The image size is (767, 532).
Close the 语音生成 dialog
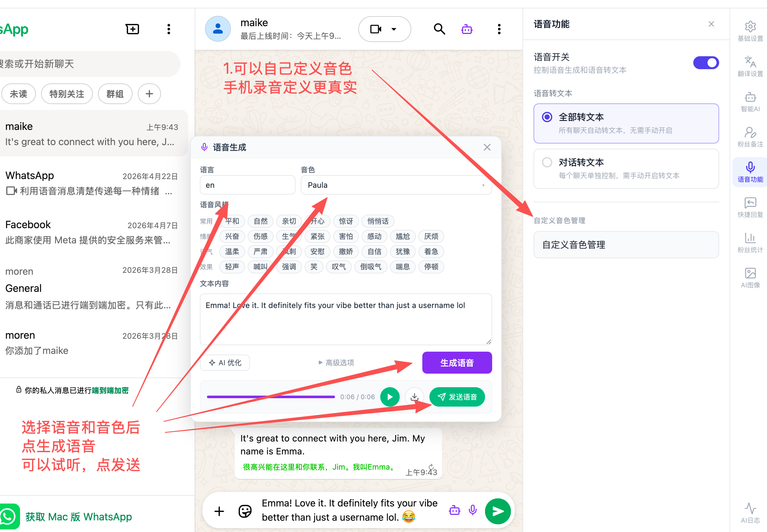point(487,147)
